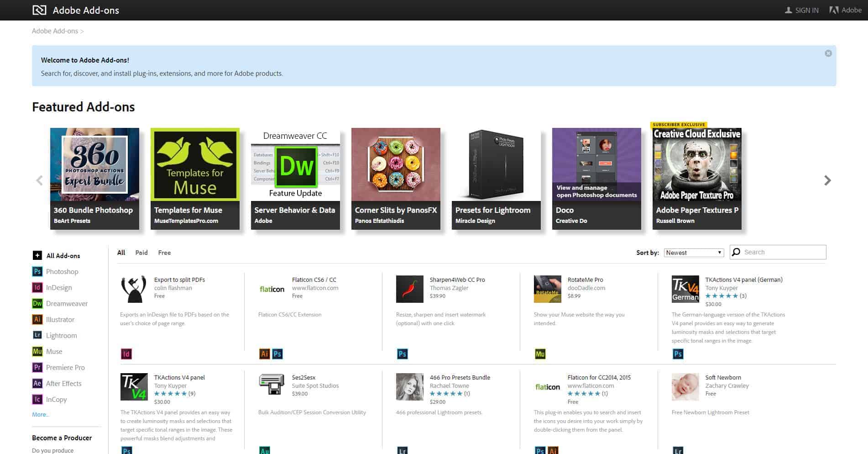Image resolution: width=868 pixels, height=454 pixels.
Task: Filter by Dreamweaver Dw icon in sidebar
Action: click(37, 303)
